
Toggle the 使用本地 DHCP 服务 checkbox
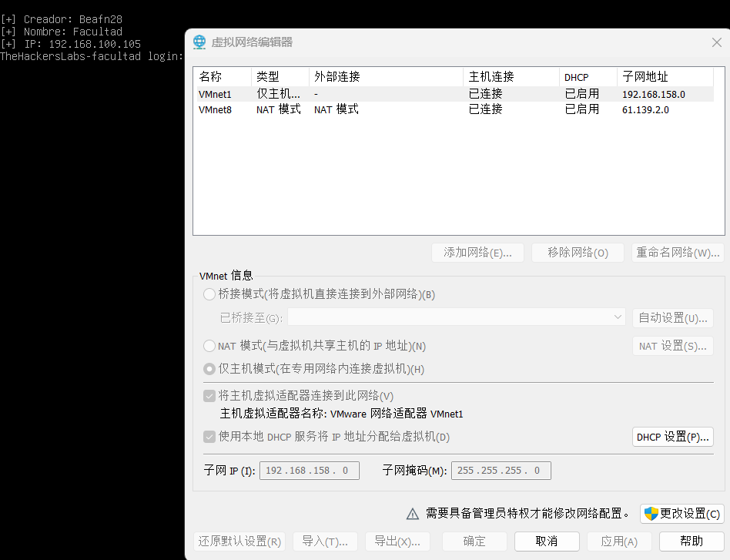pos(209,437)
